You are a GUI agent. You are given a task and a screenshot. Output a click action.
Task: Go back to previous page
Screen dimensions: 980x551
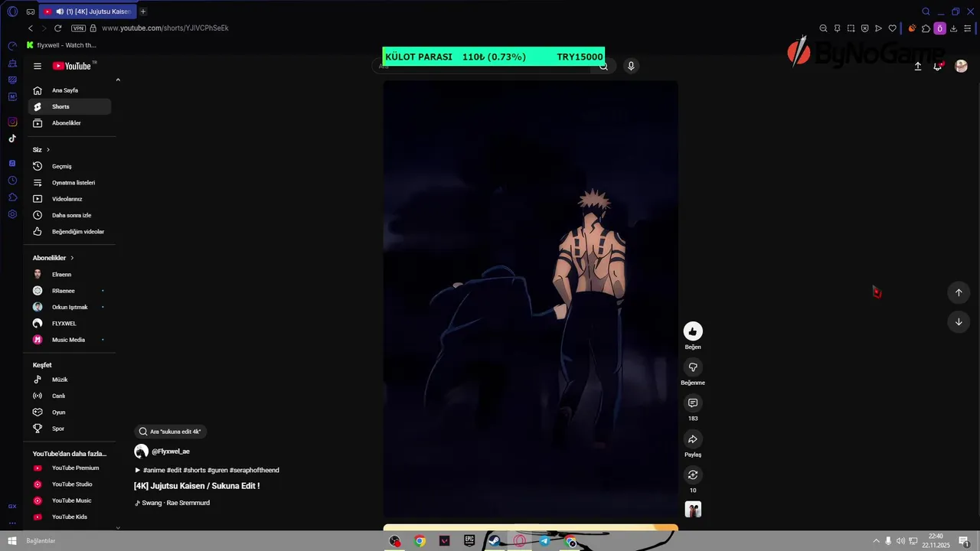point(31,28)
